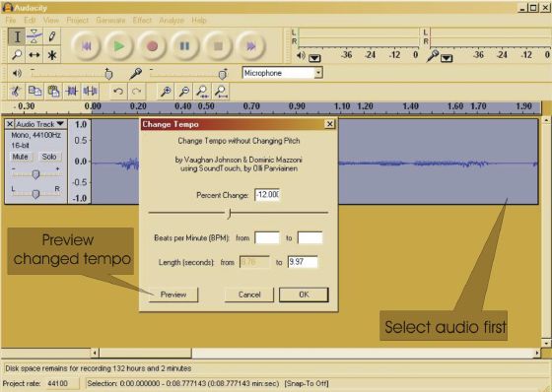The image size is (552, 392).
Task: Skip to start of track
Action: pyautogui.click(x=86, y=46)
